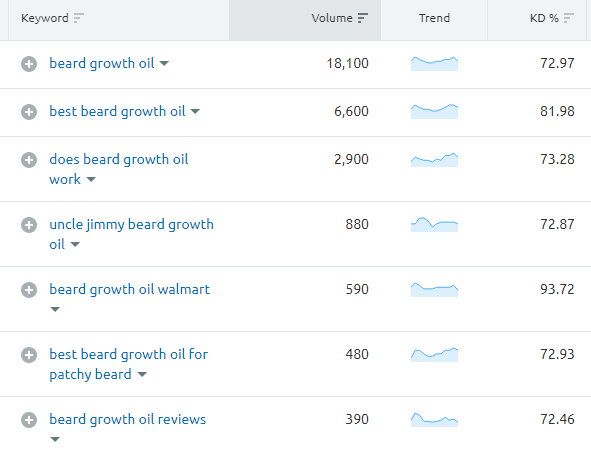
Task: Click the Keyword column header
Action: point(119,20)
